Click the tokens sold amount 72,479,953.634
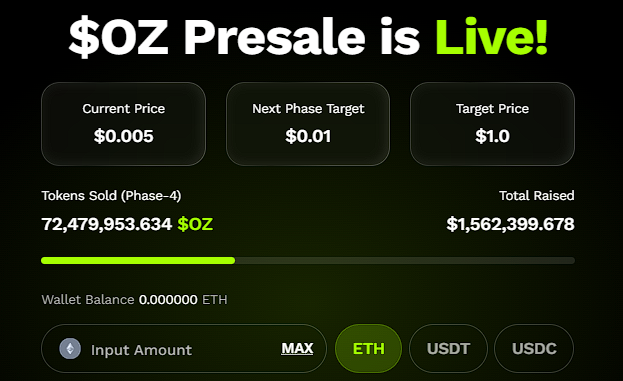 pos(107,224)
